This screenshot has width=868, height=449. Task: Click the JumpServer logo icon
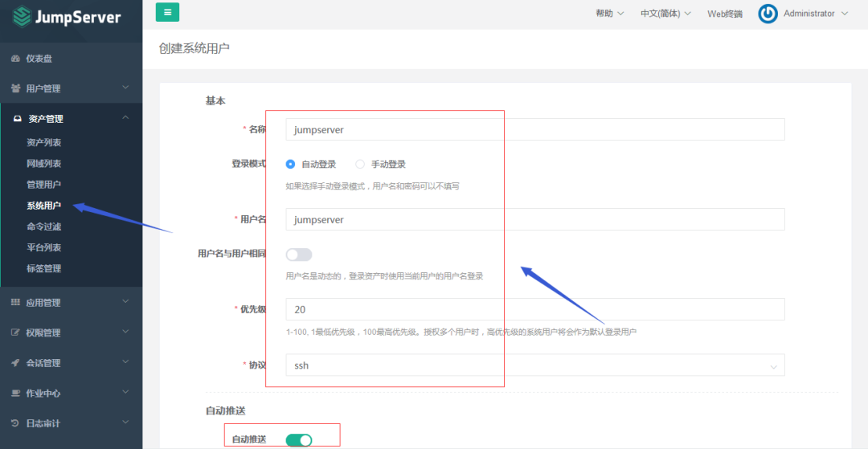[23, 16]
